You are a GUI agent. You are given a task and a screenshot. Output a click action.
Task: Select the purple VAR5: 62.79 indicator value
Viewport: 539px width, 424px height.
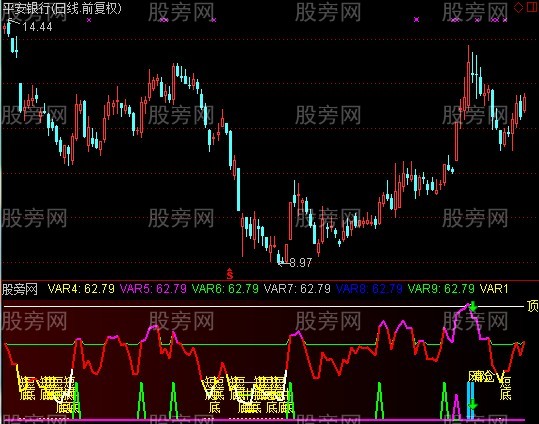153,289
